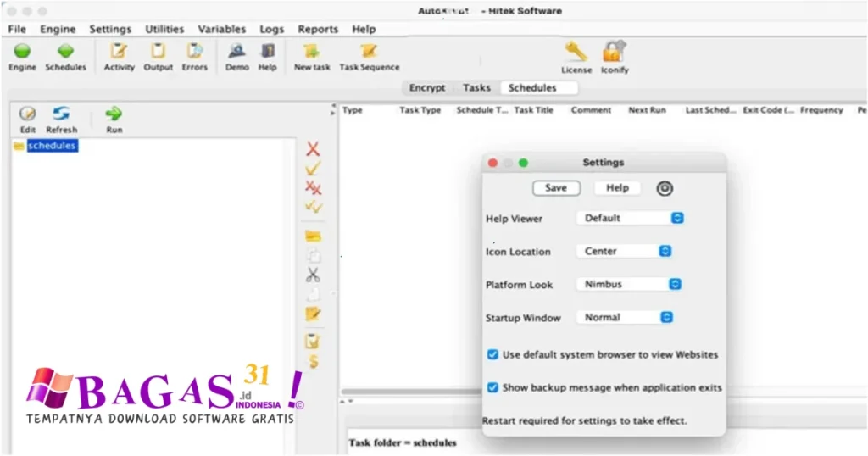Open the Engine menu
This screenshot has height=456, width=868.
click(58, 30)
